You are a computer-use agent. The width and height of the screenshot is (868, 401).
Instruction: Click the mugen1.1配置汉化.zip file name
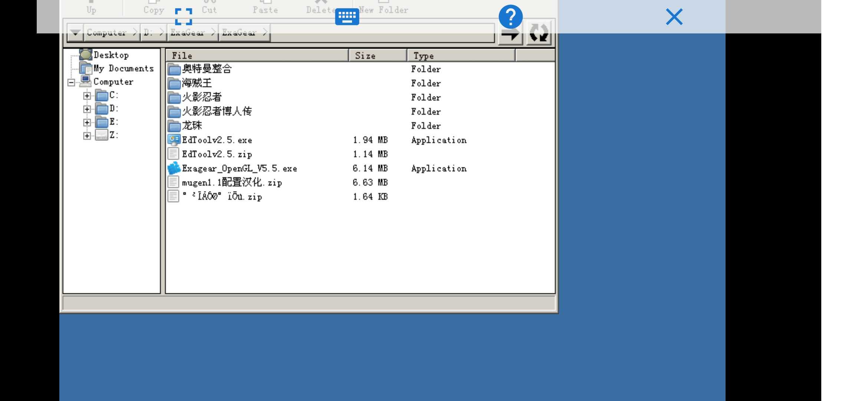coord(232,182)
